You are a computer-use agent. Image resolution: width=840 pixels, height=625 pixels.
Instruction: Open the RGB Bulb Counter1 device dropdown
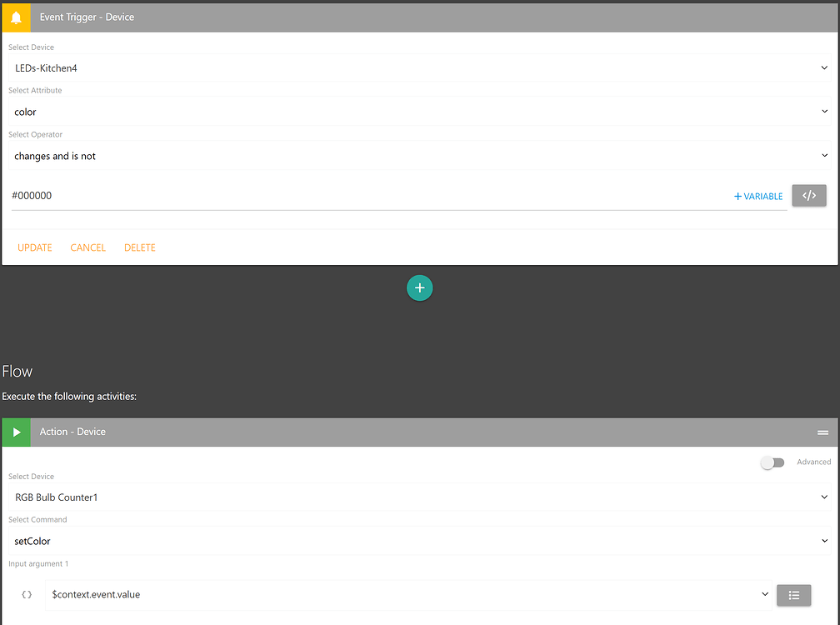pos(419,497)
